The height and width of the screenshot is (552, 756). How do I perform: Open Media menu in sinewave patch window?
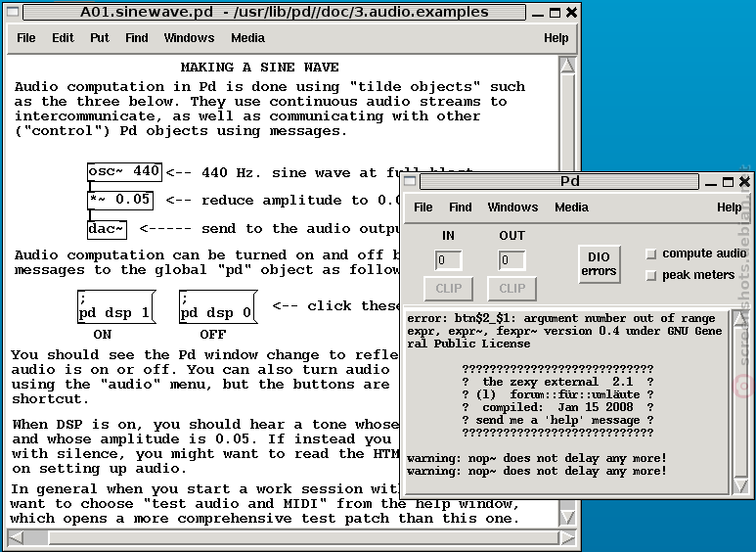[247, 38]
